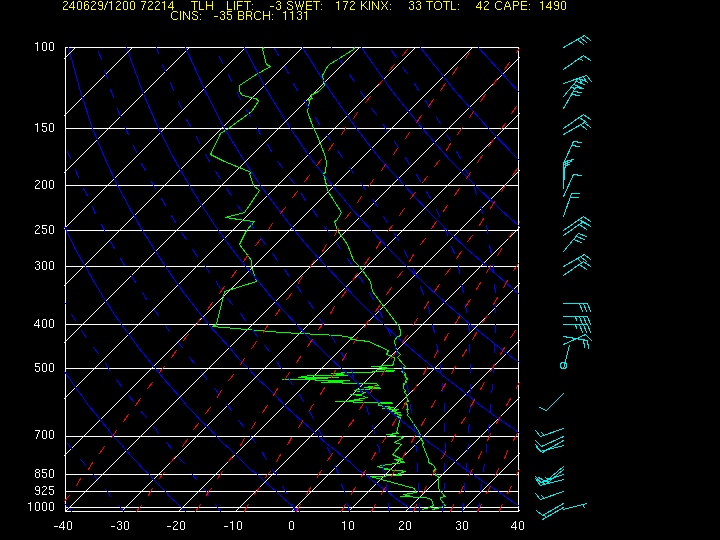The image size is (720, 540).
Task: Click the LIFT: label in header
Action: [240, 6]
